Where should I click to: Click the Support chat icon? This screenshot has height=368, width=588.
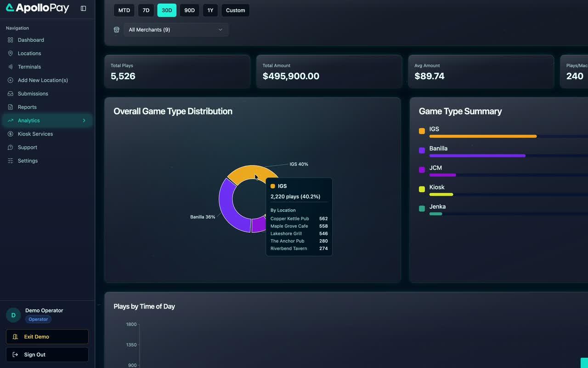tap(11, 147)
